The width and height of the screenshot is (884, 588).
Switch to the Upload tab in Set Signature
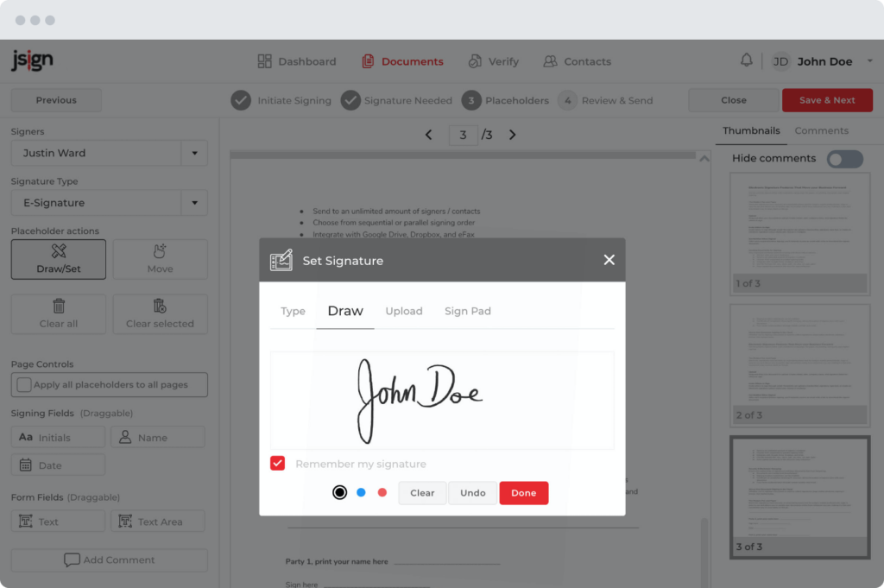404,311
